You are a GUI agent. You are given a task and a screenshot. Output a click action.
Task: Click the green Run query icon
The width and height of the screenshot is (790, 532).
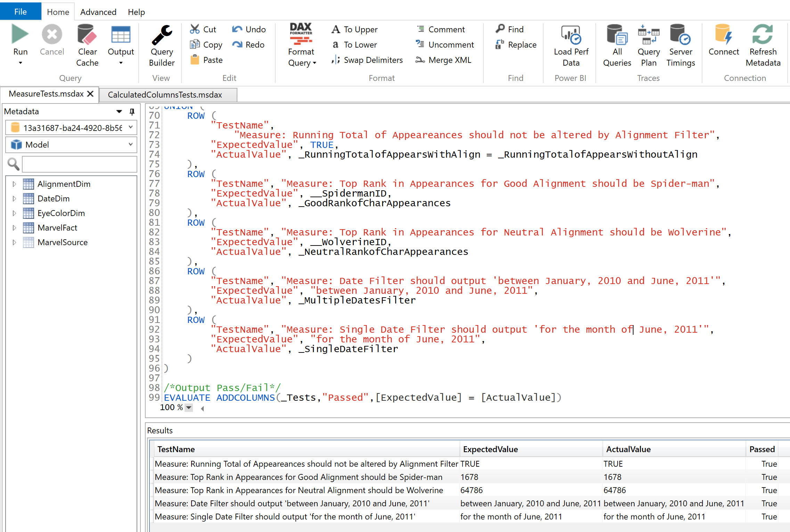(20, 34)
